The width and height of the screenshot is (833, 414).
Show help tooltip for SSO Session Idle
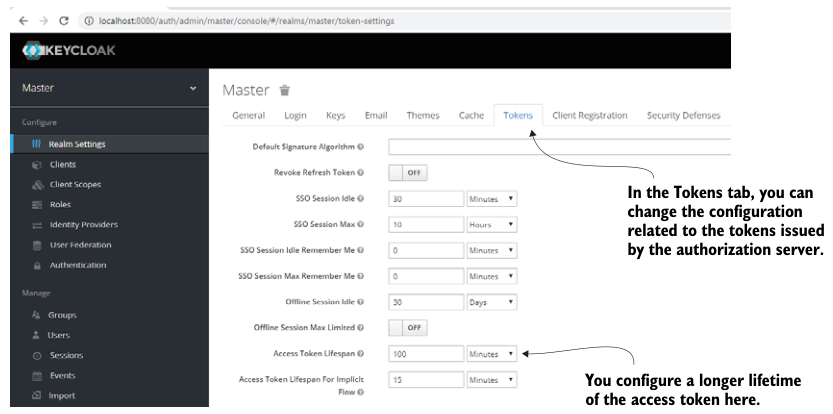[361, 198]
